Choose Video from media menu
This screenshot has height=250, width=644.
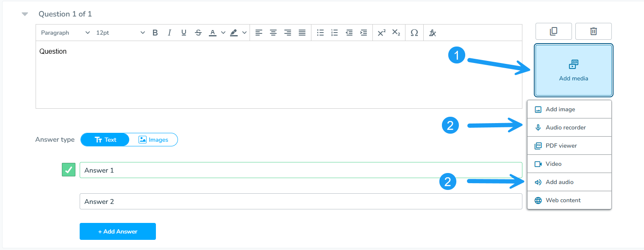tap(569, 164)
